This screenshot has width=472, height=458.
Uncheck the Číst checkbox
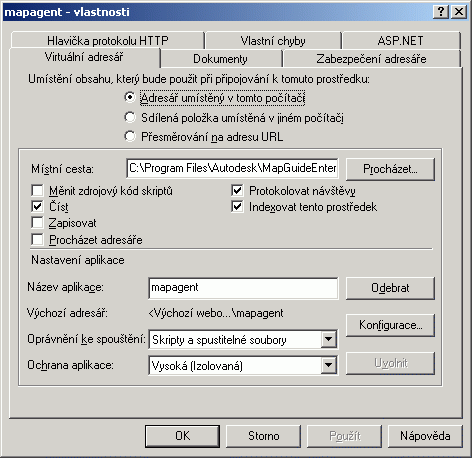37,207
